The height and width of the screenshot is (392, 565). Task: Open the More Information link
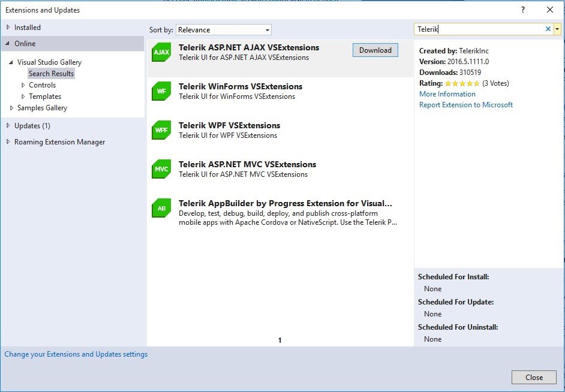coord(447,94)
